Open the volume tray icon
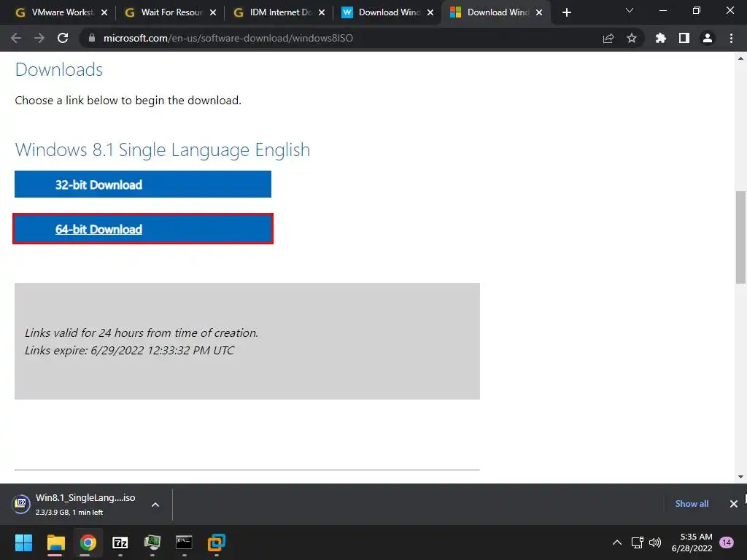Screen dimensions: 747x560 tap(656, 542)
